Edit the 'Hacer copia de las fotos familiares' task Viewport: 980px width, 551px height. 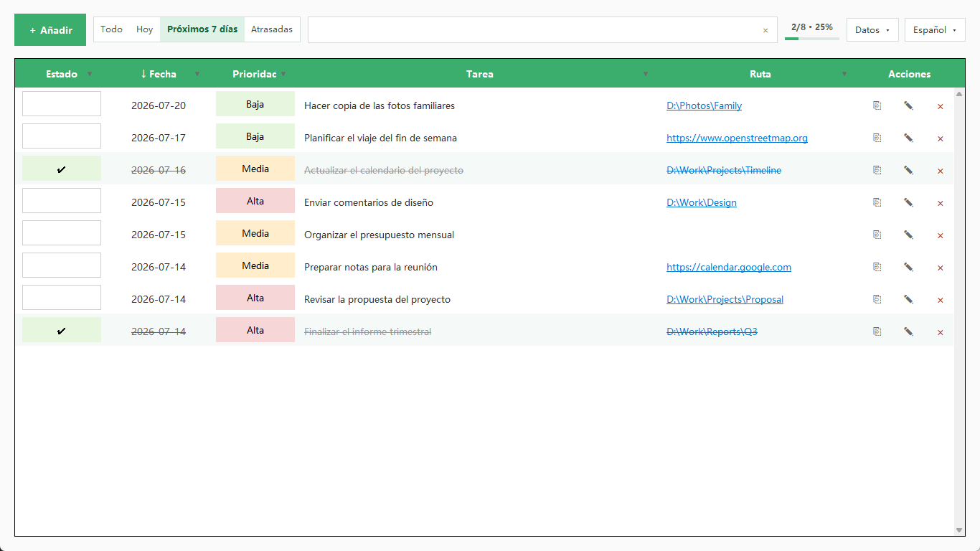coord(908,105)
